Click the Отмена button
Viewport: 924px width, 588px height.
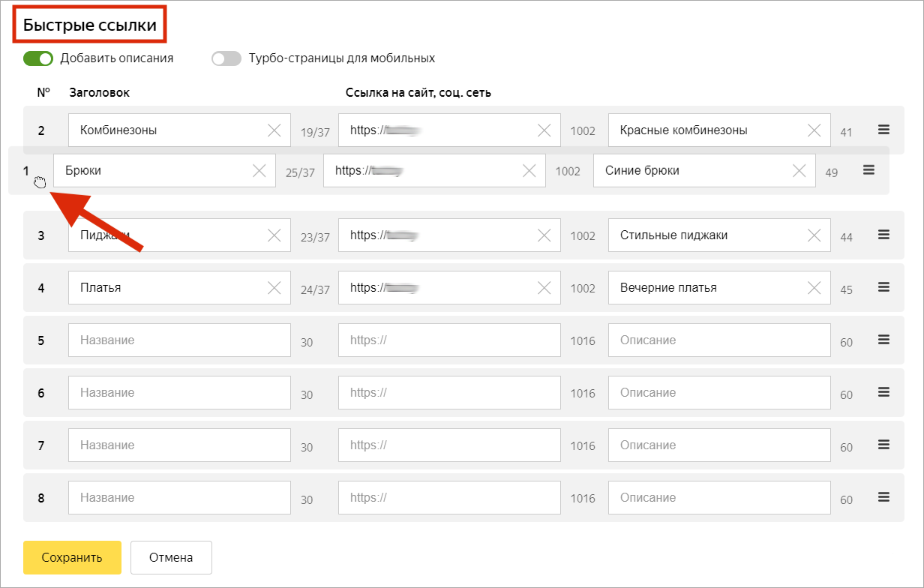coord(171,557)
